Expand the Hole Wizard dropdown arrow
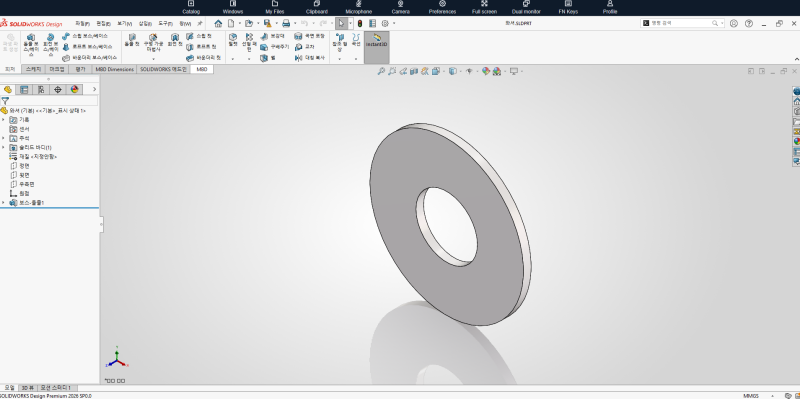 [154, 59]
